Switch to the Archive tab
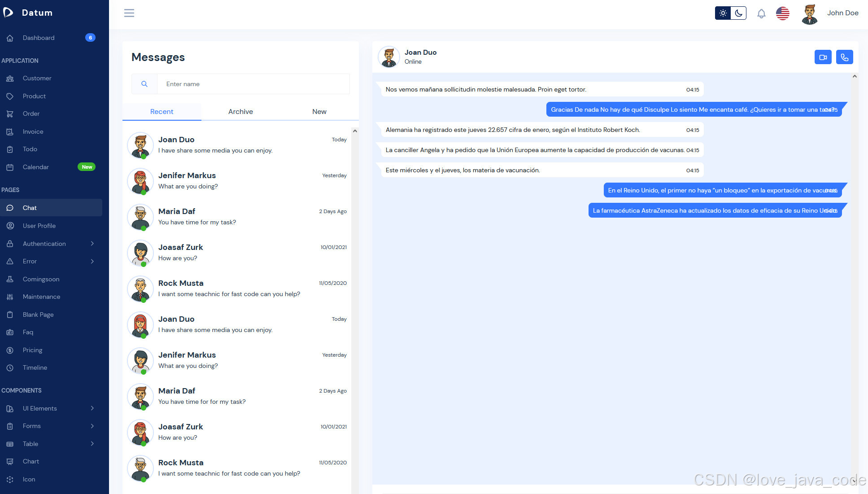Viewport: 868px width, 494px height. click(240, 112)
